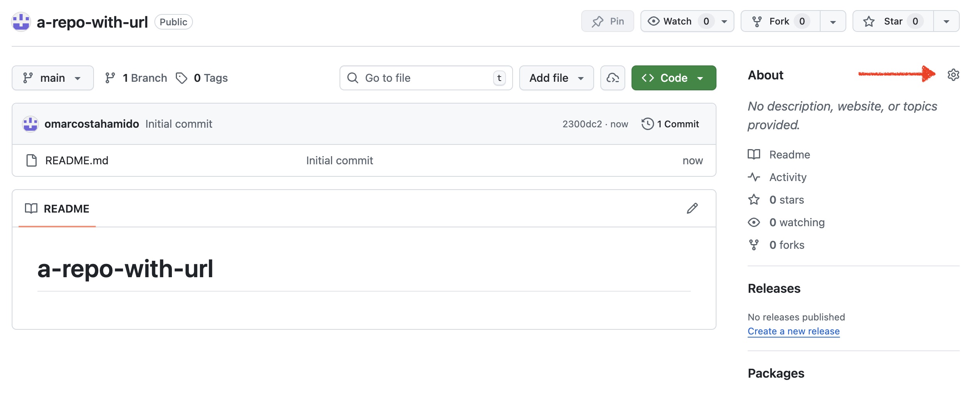Open the Initial commit message in header
980x394 pixels.
pos(179,124)
